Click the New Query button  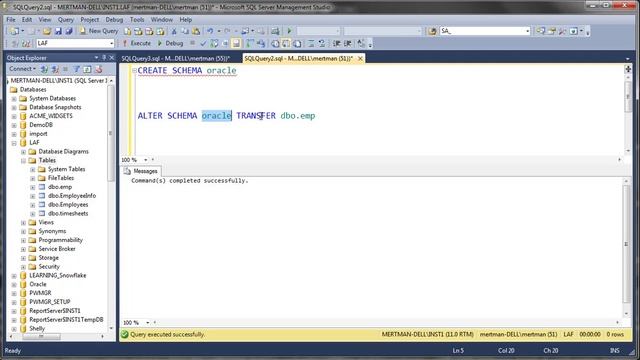coord(98,31)
